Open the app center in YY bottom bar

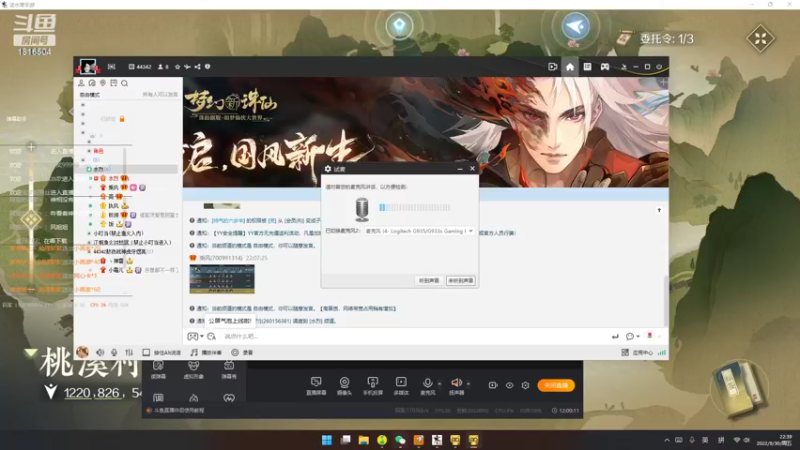(x=637, y=353)
